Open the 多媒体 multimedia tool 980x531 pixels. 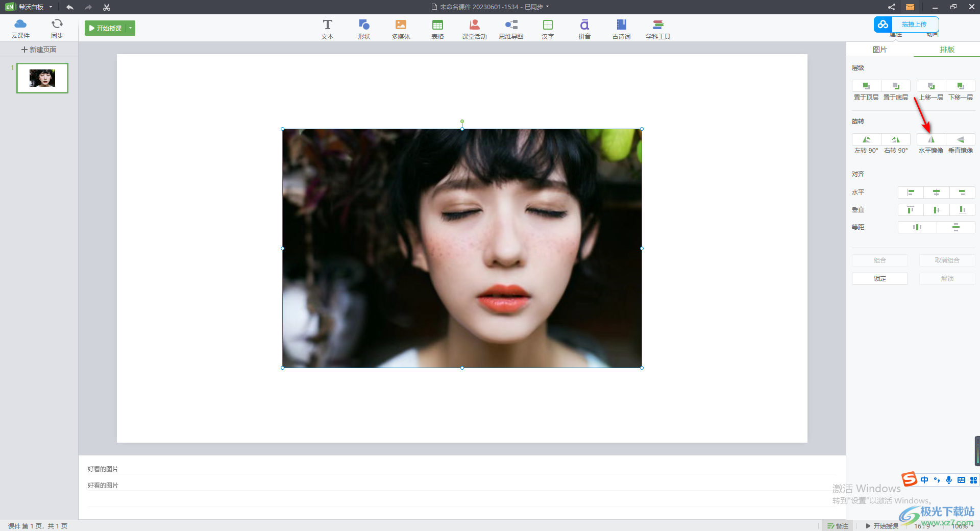pyautogui.click(x=401, y=29)
